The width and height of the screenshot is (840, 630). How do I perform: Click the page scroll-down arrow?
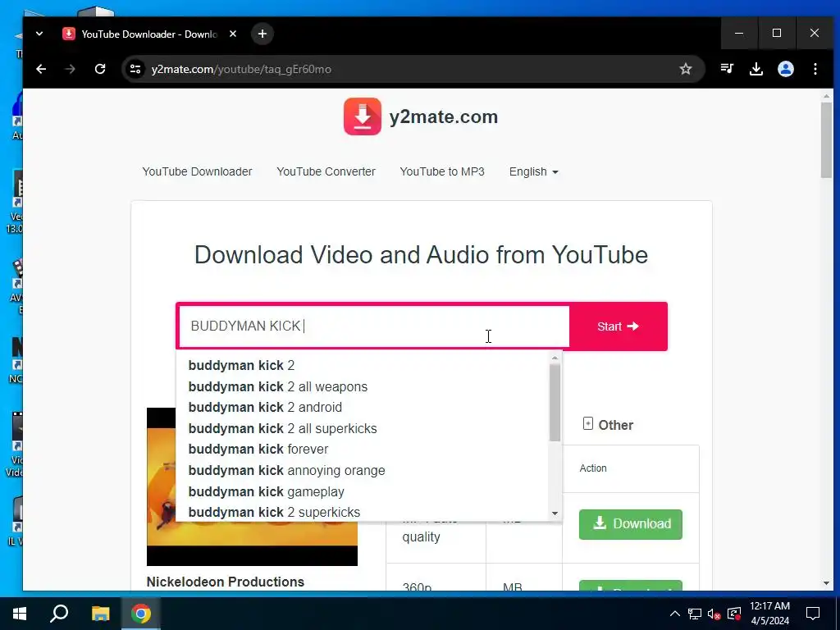click(827, 583)
